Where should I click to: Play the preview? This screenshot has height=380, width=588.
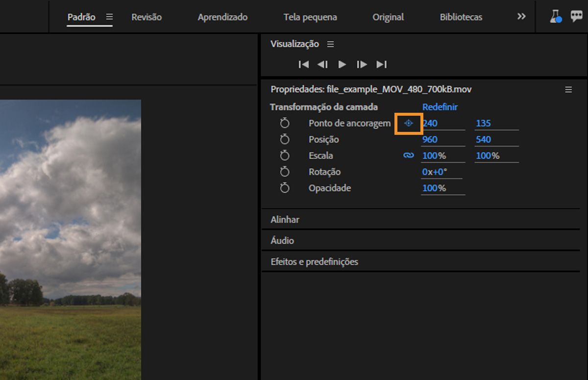tap(342, 64)
